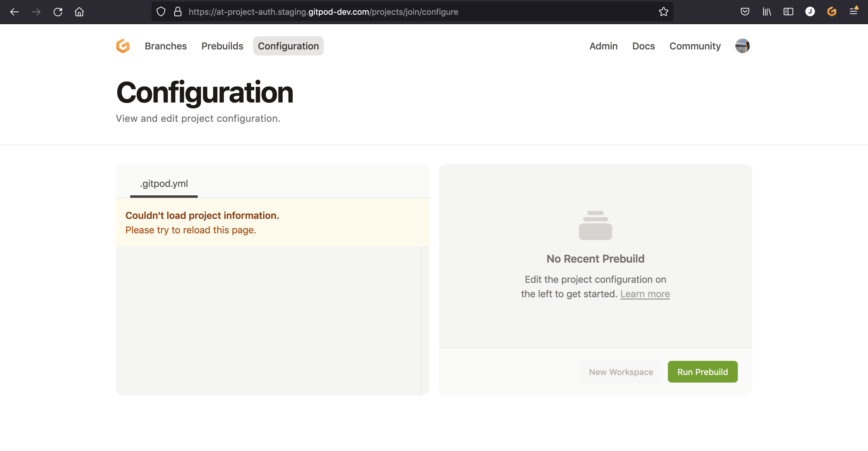The image size is (868, 451).
Task: Select the .gitpod.yml tab
Action: pyautogui.click(x=163, y=184)
